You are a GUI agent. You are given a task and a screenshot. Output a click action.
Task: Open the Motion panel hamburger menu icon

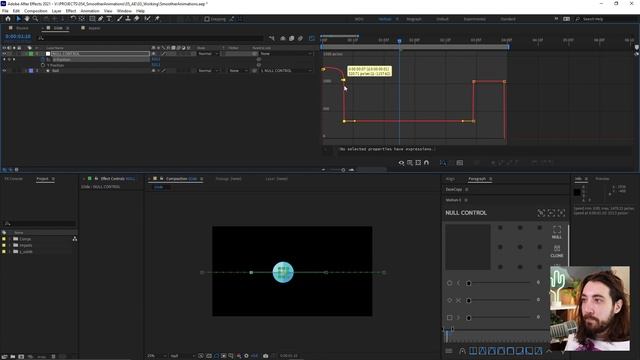tap(449, 351)
